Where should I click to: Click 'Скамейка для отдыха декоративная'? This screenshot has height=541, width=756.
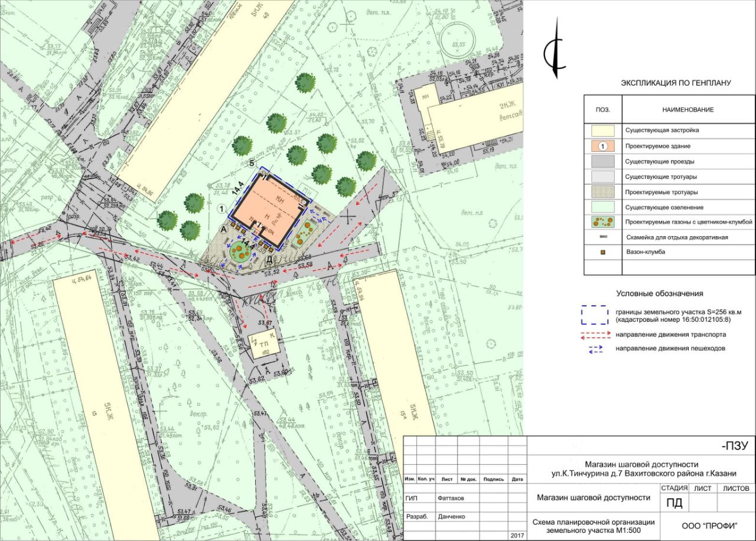tap(677, 237)
